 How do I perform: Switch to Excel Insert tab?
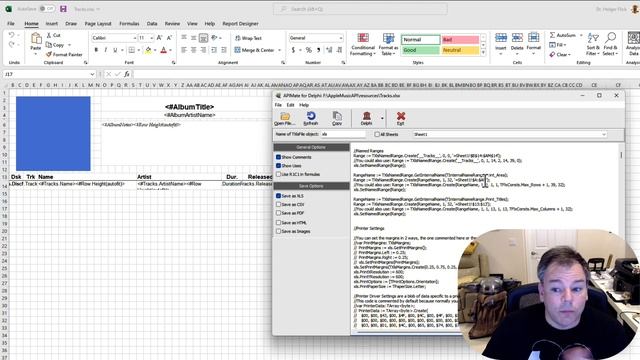[x=51, y=24]
